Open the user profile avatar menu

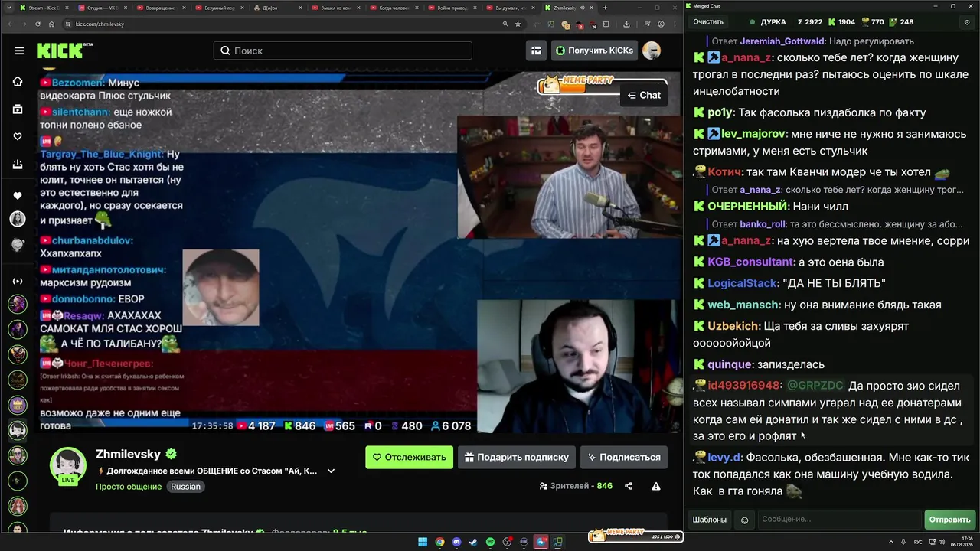tap(652, 51)
